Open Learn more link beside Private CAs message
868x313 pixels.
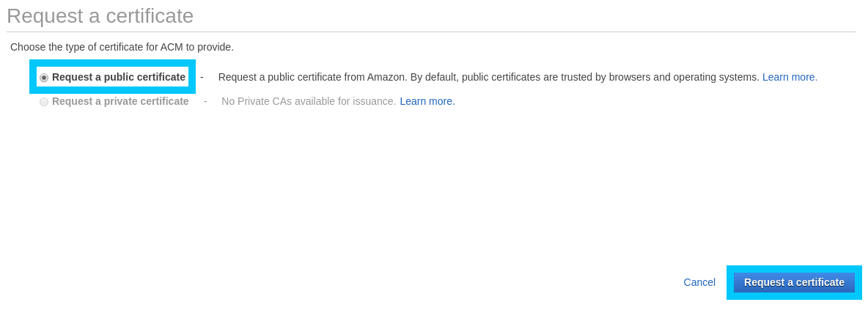tap(427, 101)
